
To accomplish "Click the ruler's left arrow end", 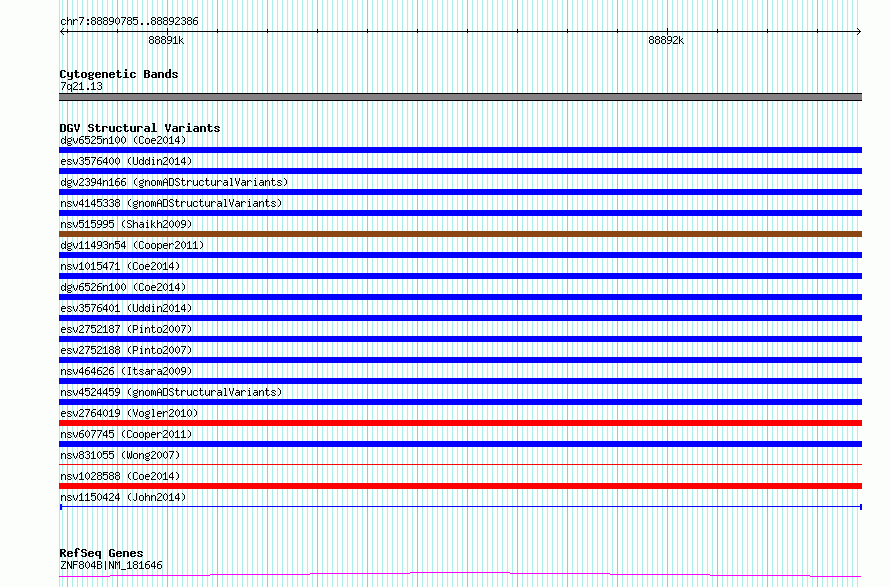I will [62, 32].
